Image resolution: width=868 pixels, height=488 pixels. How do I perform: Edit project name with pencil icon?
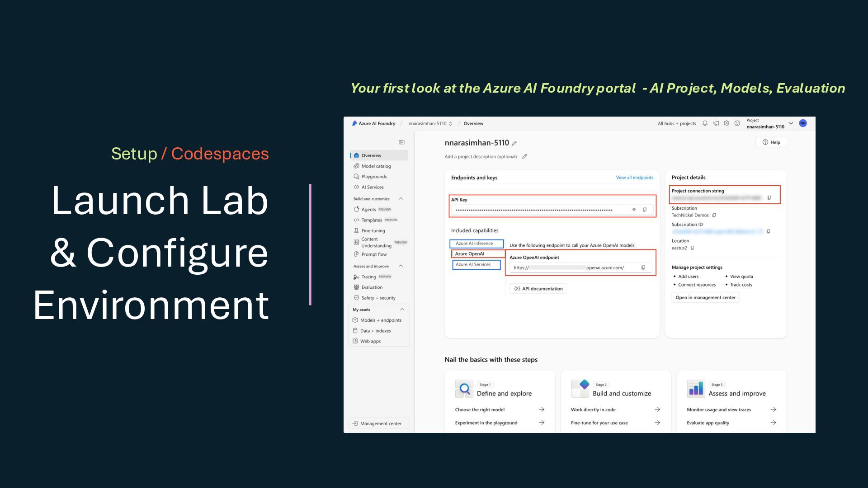pyautogui.click(x=514, y=143)
